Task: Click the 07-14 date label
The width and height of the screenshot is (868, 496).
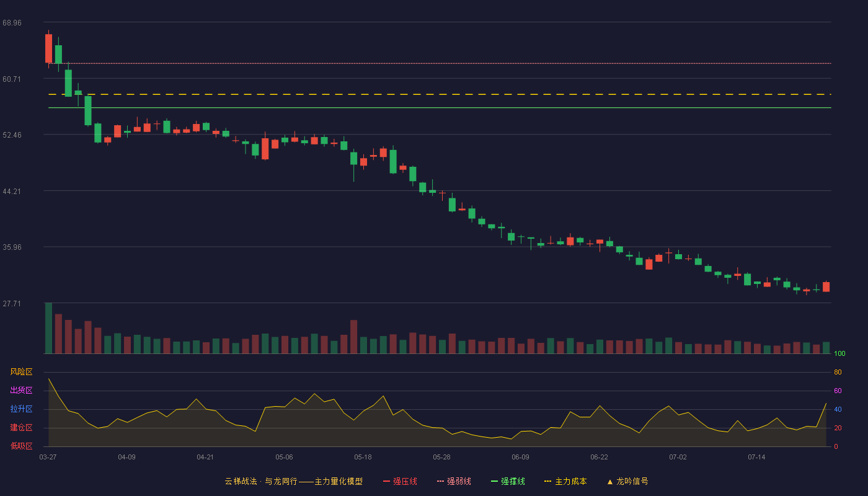Action: click(756, 457)
